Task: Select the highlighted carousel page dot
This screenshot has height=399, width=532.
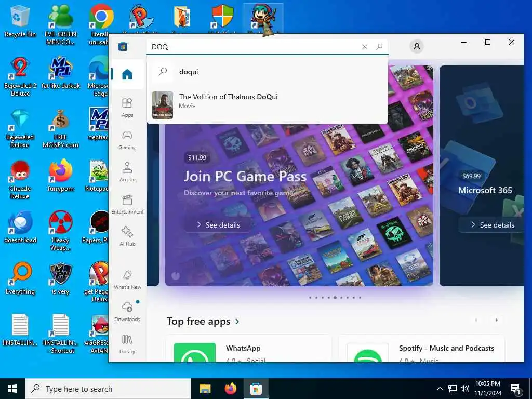Action: 335,298
